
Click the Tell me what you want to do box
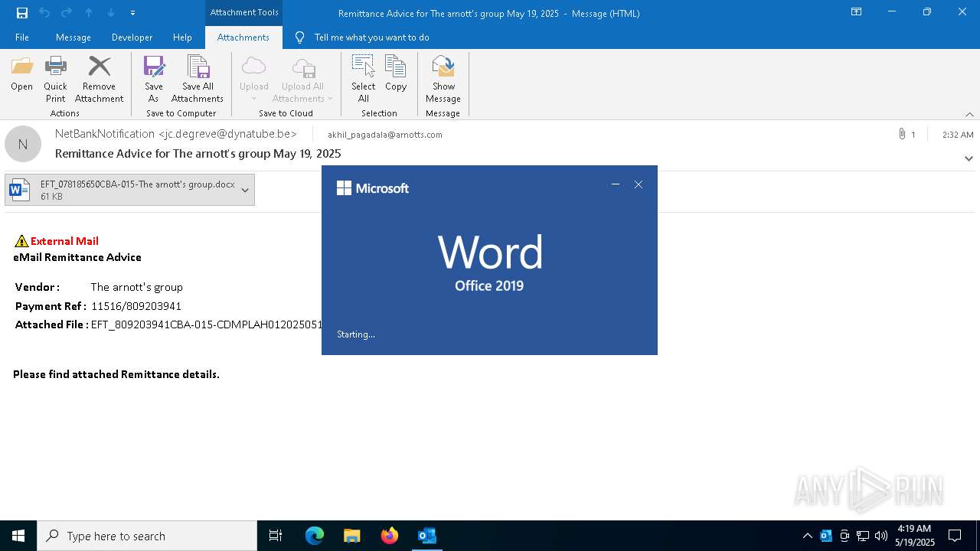click(x=371, y=37)
